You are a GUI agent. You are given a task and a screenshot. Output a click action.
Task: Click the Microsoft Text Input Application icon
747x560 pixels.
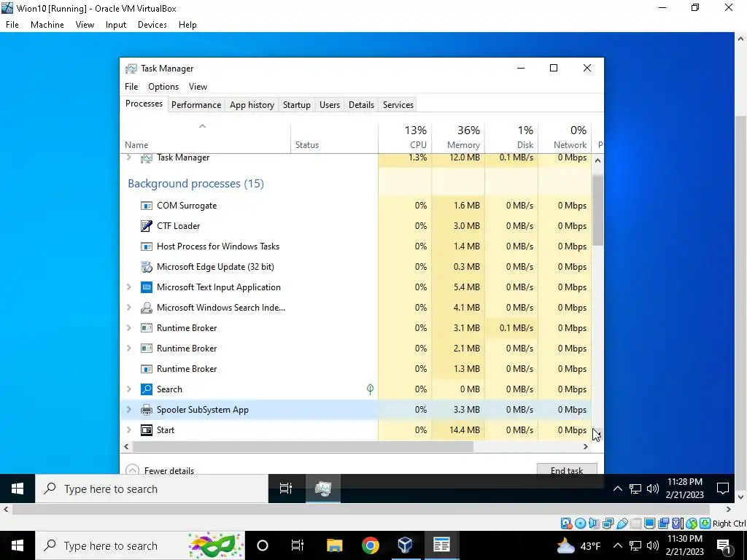[146, 287]
